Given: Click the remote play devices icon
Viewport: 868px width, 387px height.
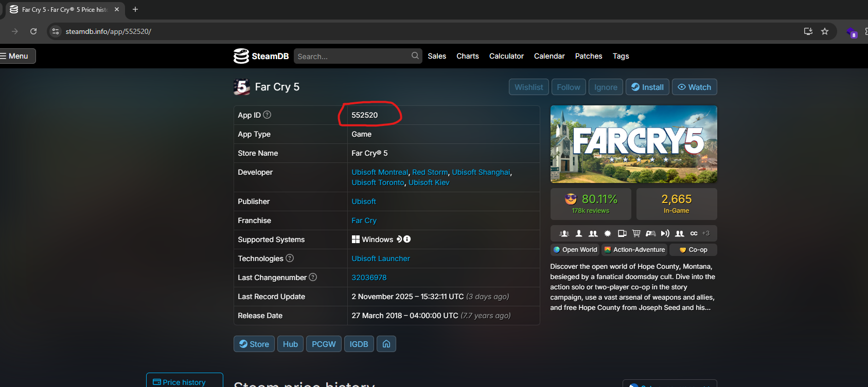Looking at the screenshot, I should pos(622,233).
